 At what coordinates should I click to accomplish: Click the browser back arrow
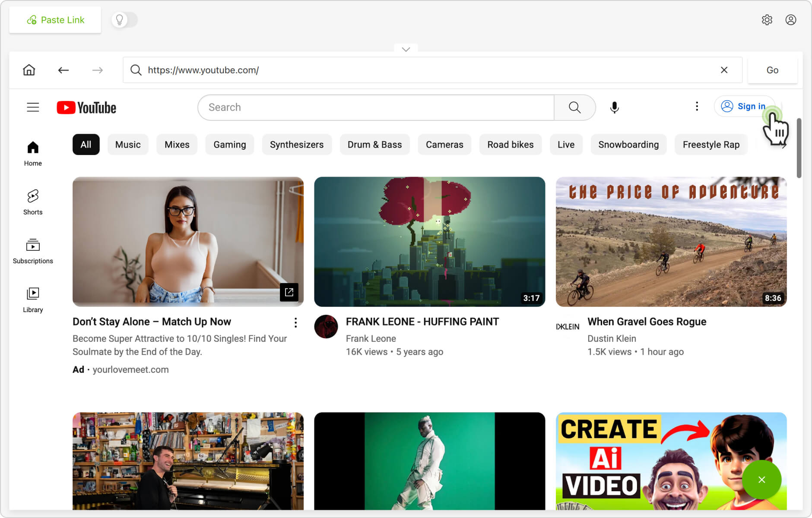(63, 70)
